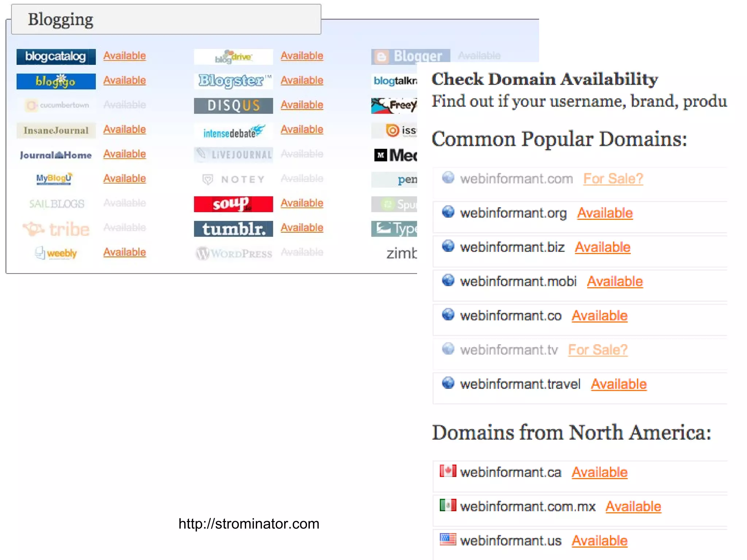Screen dimensions: 747x560
Task: Click the Mexican flag icon
Action: pos(448,505)
